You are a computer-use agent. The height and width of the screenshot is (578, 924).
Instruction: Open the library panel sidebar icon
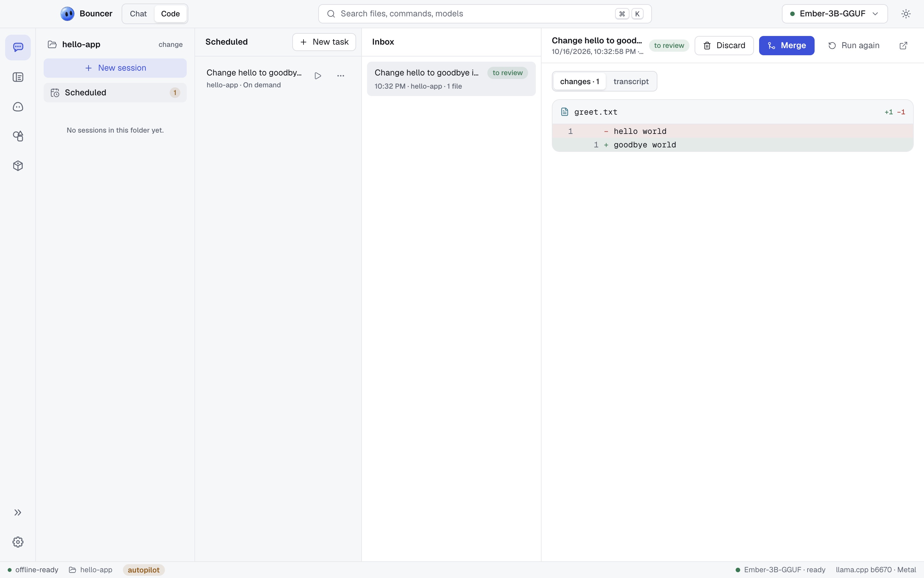(x=18, y=77)
